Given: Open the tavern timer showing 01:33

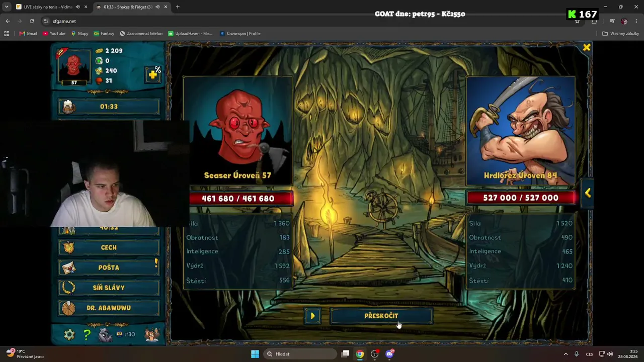Looking at the screenshot, I should (109, 107).
